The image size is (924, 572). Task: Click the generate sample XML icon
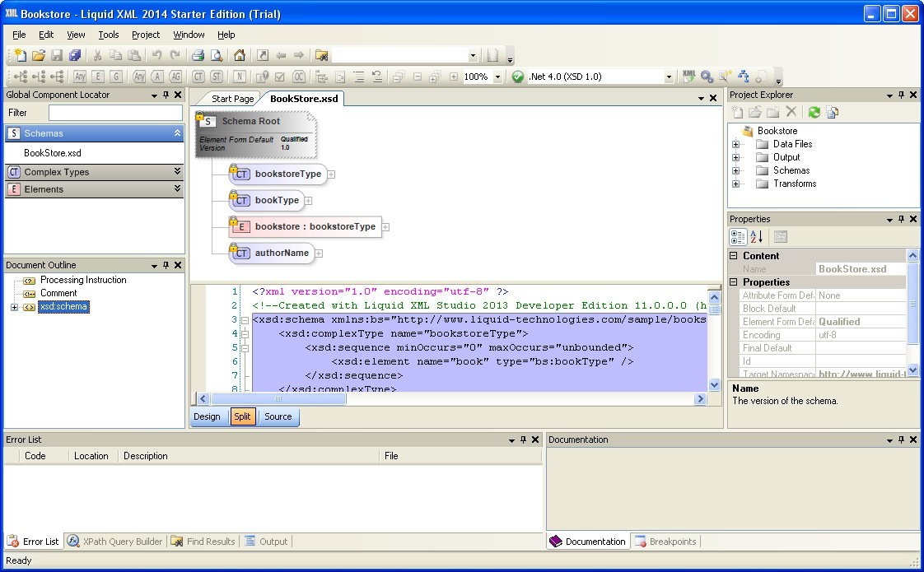coord(689,77)
